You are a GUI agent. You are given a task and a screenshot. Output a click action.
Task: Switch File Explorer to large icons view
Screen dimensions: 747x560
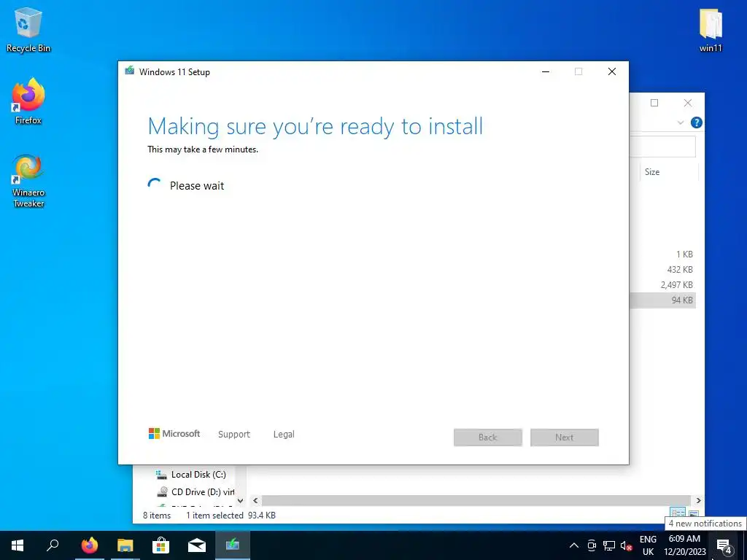click(694, 514)
